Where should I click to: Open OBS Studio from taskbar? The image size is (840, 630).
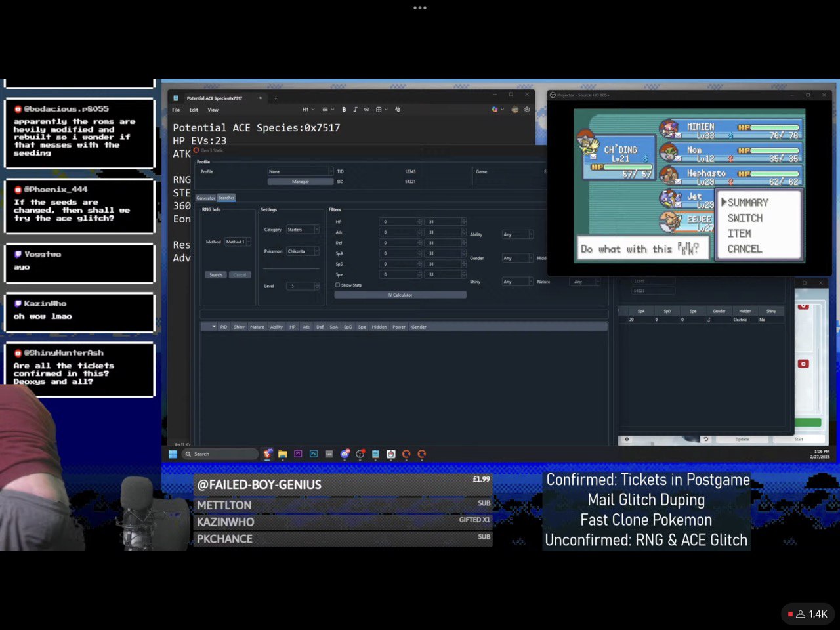click(x=360, y=454)
